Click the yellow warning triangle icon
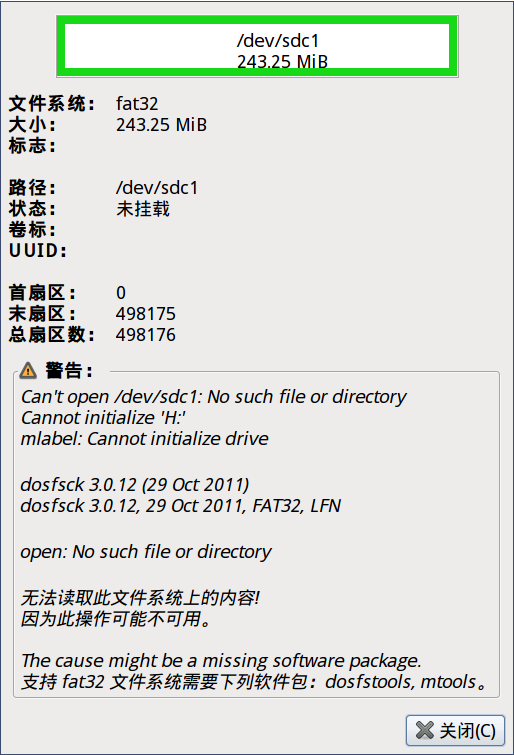Screen dimensions: 514x755 click(28, 371)
